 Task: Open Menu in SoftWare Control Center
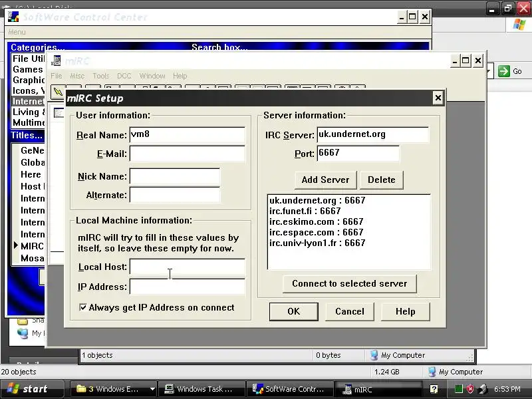coord(17,32)
